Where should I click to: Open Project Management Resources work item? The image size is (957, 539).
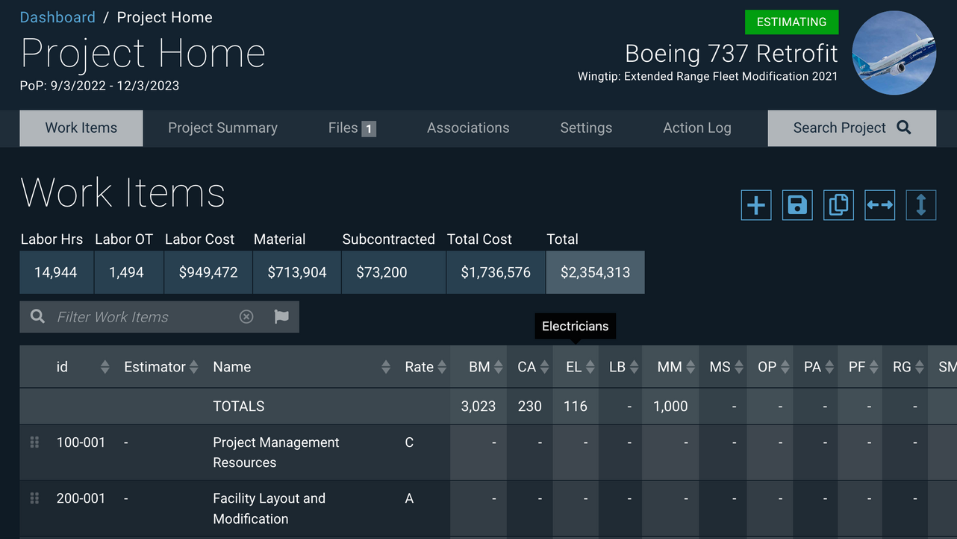point(276,452)
